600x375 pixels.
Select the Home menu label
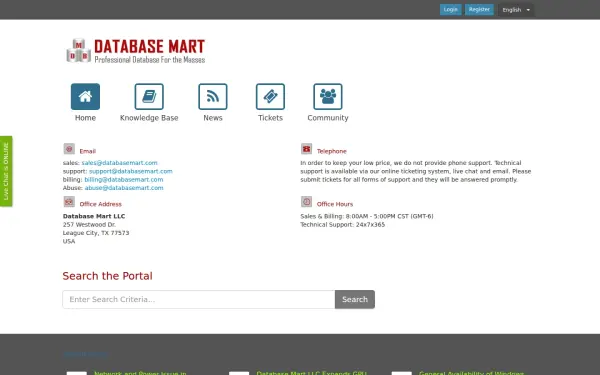coord(85,118)
